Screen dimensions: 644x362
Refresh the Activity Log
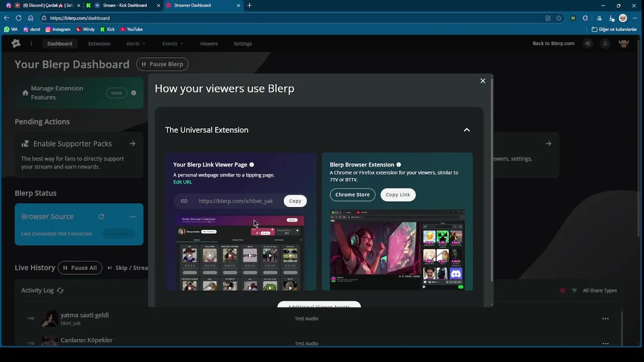pos(60,290)
